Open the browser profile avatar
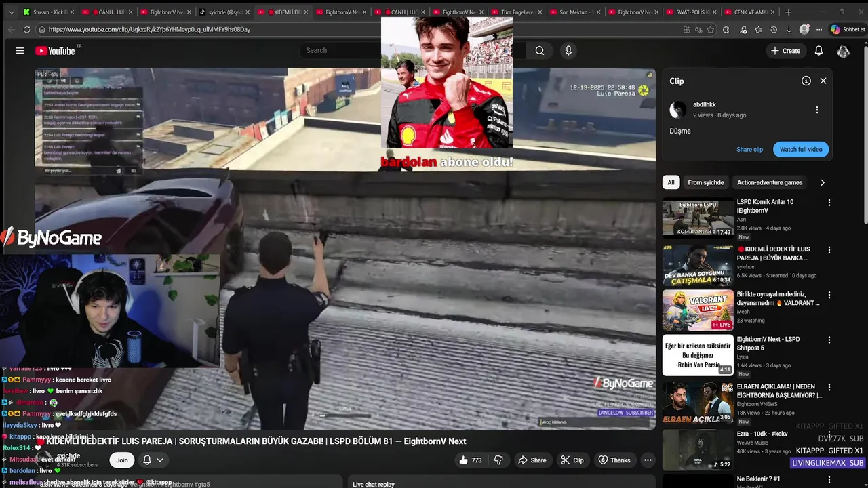 [x=804, y=29]
